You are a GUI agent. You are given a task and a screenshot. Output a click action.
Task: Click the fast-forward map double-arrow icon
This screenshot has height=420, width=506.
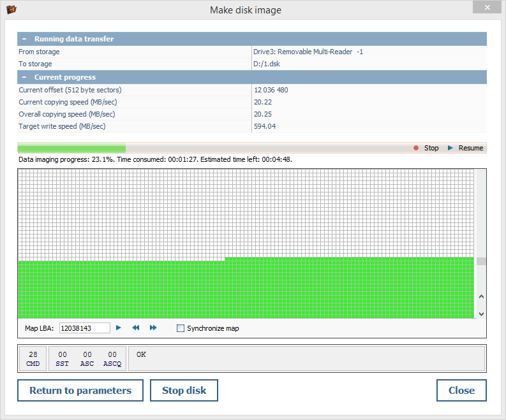[x=153, y=328]
